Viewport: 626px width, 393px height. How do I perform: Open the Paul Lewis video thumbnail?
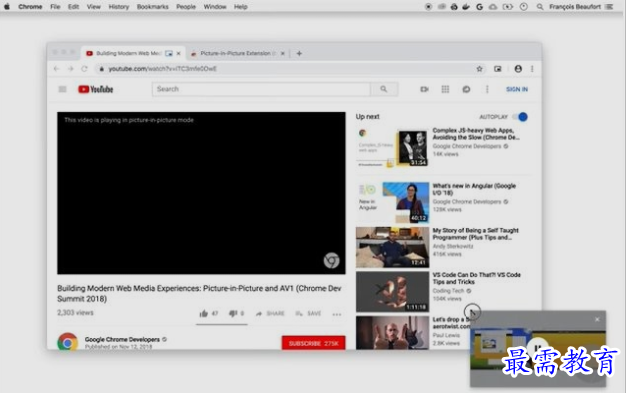(x=392, y=333)
